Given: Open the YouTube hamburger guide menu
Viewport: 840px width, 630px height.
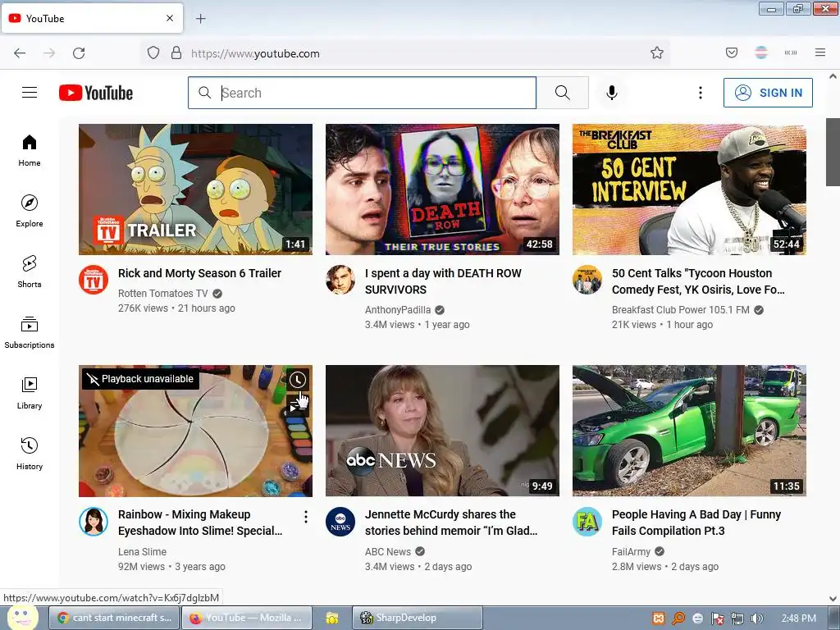Looking at the screenshot, I should (x=30, y=93).
